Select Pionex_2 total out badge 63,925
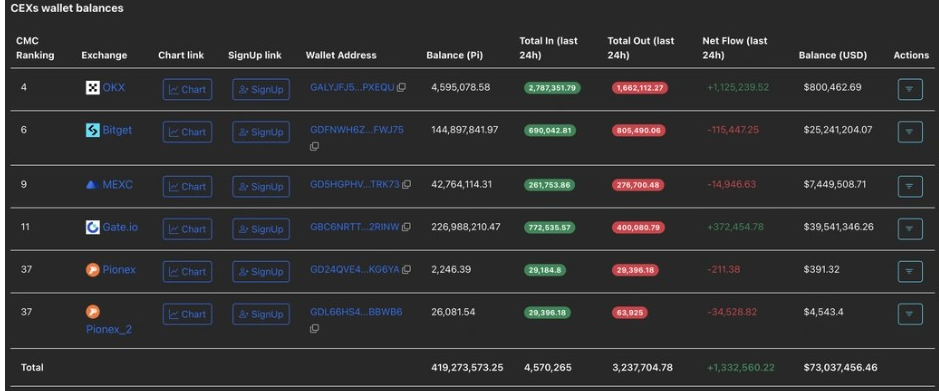The width and height of the screenshot is (939, 391). [x=629, y=313]
